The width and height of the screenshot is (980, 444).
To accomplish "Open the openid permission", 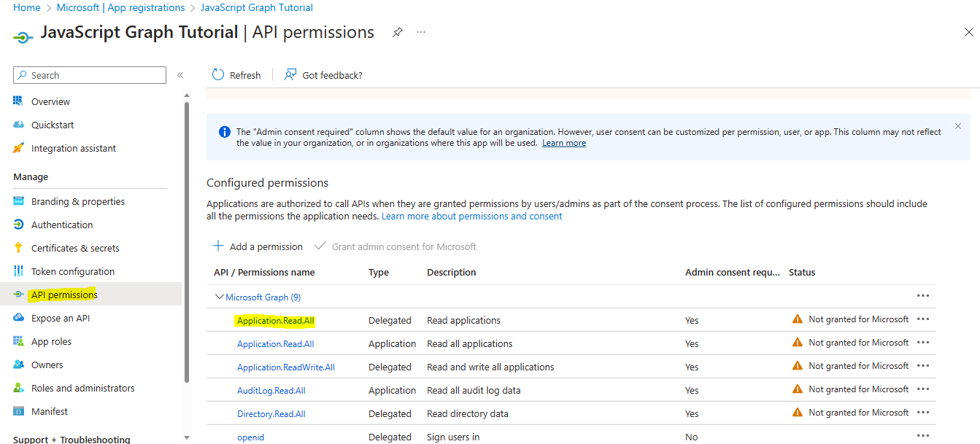I will coord(250,437).
